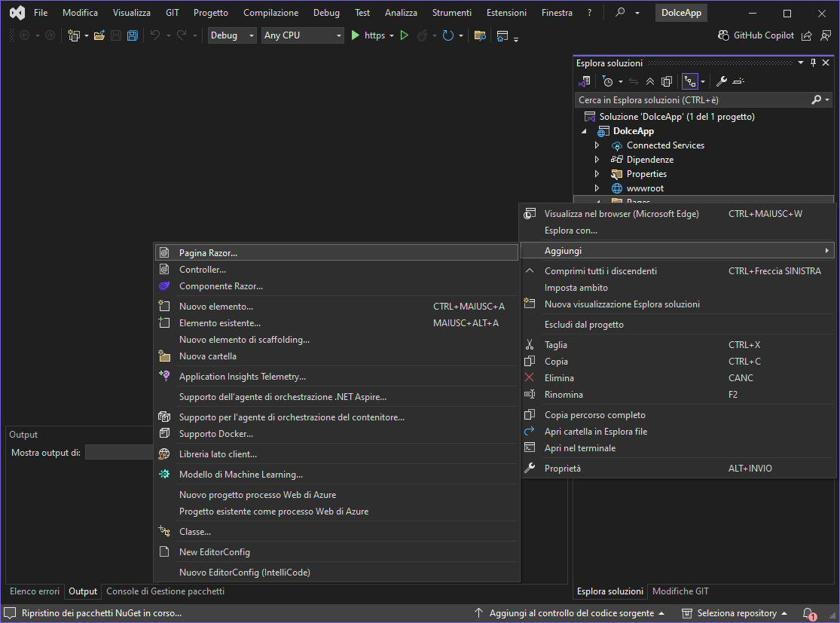
Task: Click the Save All double-disk icon
Action: coord(133,35)
